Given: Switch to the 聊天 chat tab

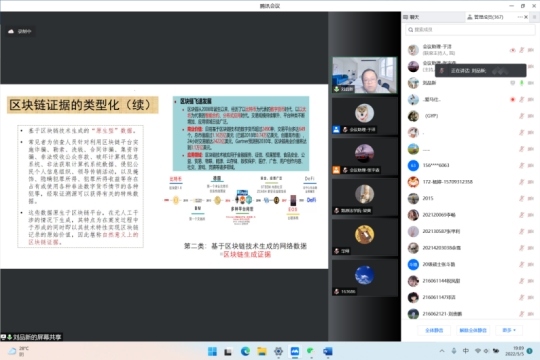Looking at the screenshot, I should point(411,17).
